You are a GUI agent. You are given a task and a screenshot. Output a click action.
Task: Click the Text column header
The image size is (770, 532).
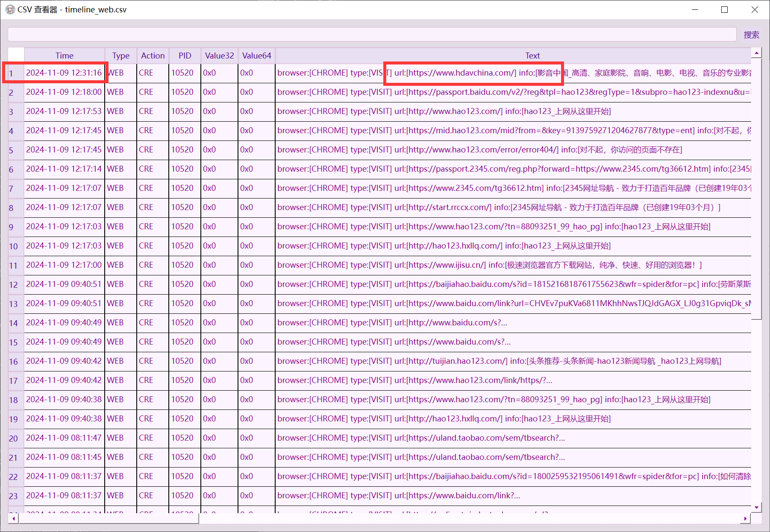coord(532,56)
